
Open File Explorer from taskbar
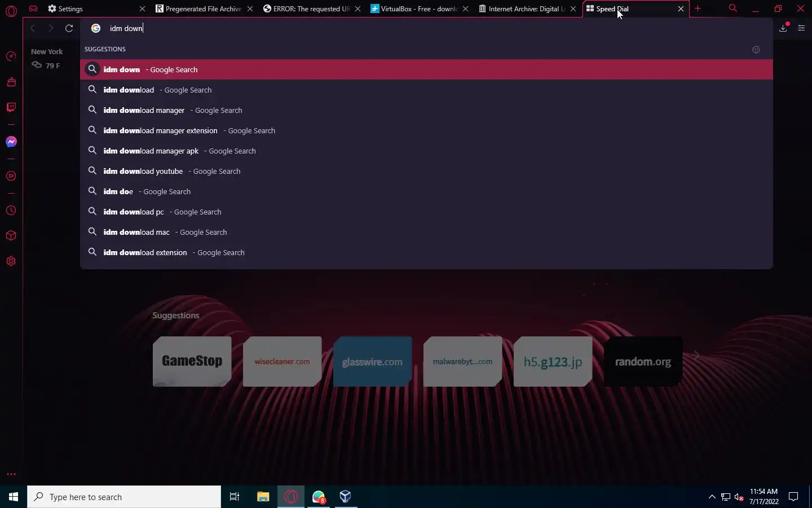click(263, 497)
